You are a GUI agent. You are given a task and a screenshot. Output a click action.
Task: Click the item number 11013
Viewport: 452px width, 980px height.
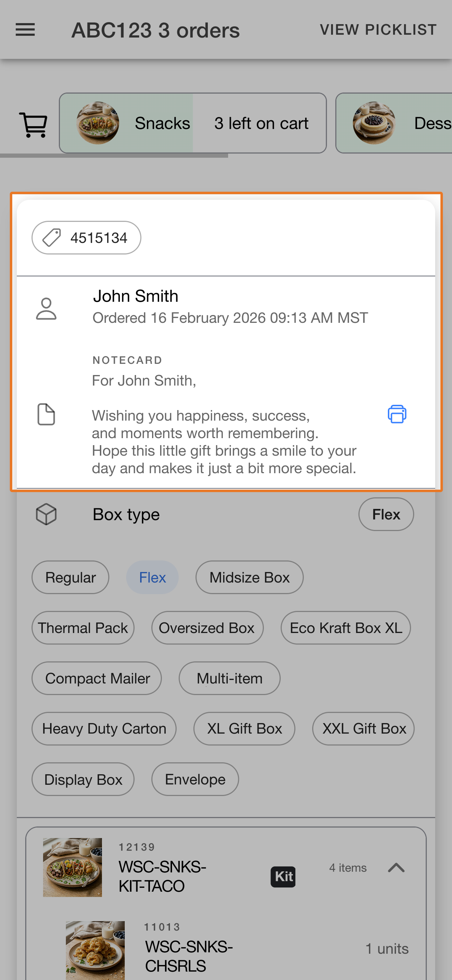point(162,927)
